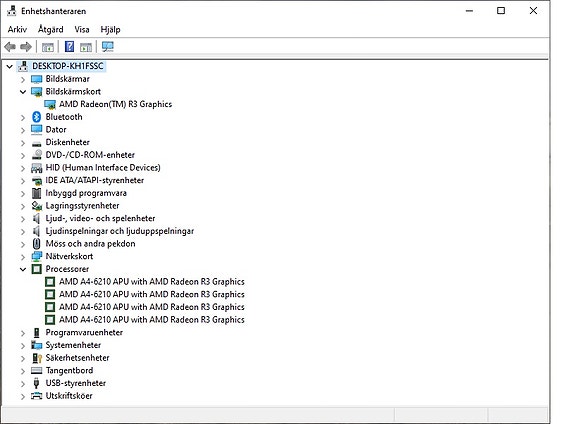Expand the Dator category arrow
The height and width of the screenshot is (424, 575).
pyautogui.click(x=23, y=130)
